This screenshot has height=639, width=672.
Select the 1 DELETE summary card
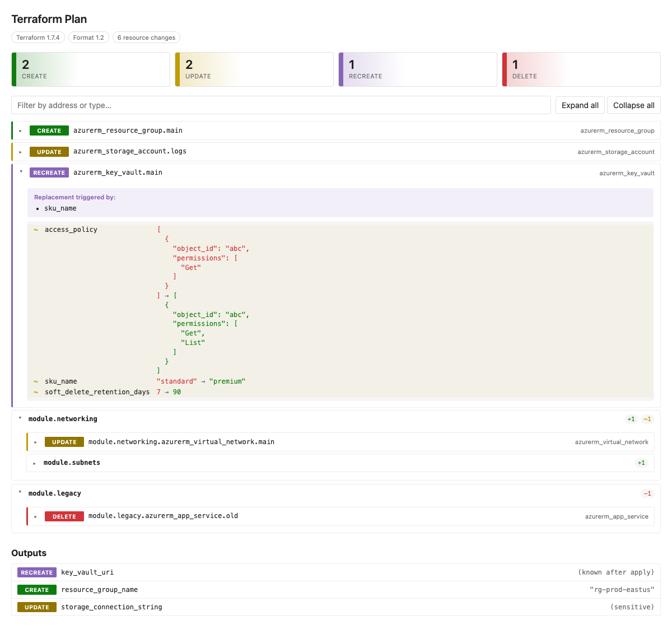(x=581, y=69)
